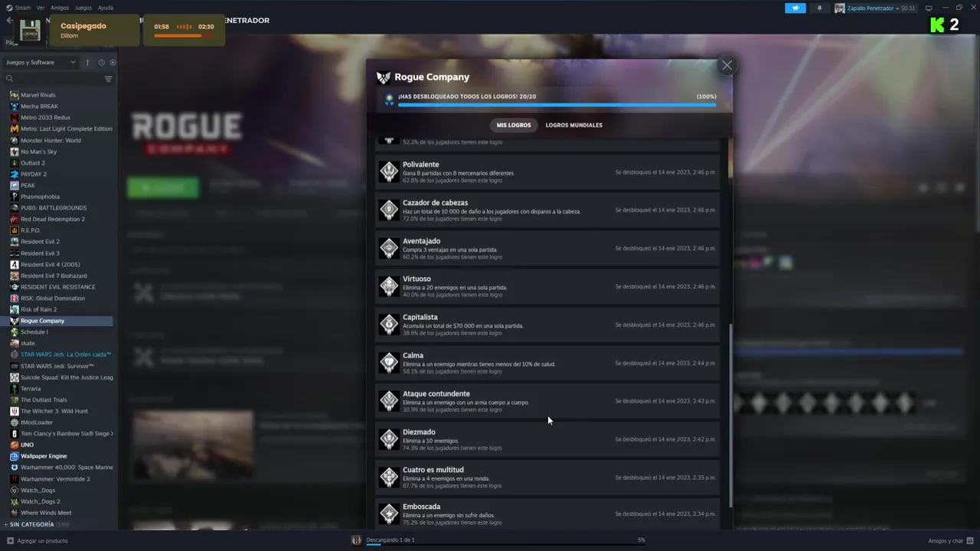Open the Amigos menu
Viewport: 980px width, 551px height.
[x=60, y=8]
